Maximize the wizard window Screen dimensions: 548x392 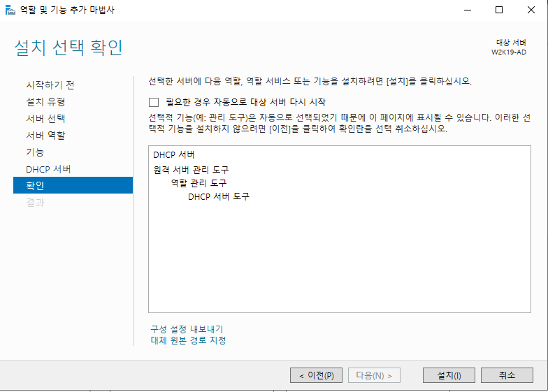(499, 10)
